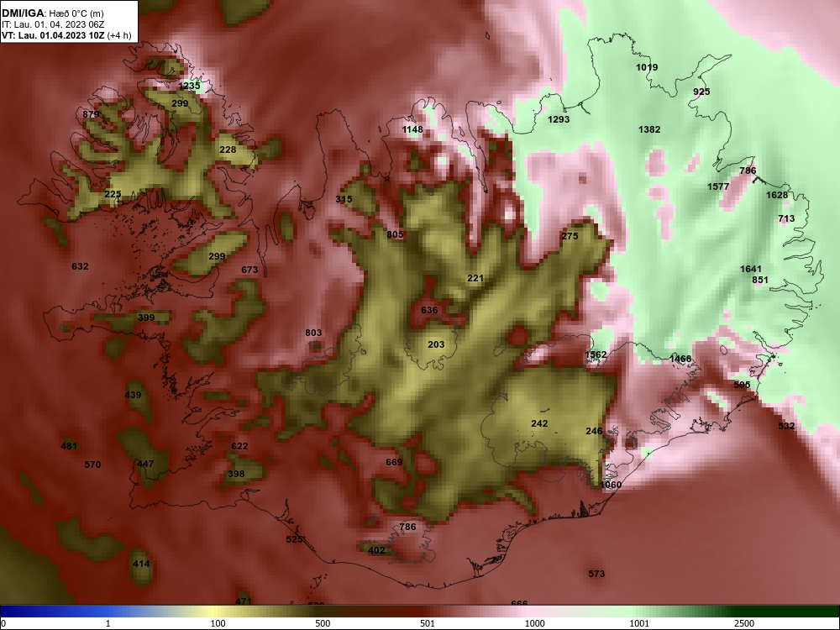This screenshot has width=840, height=630.
Task: Select the 1577 eastern value
Action: (718, 186)
